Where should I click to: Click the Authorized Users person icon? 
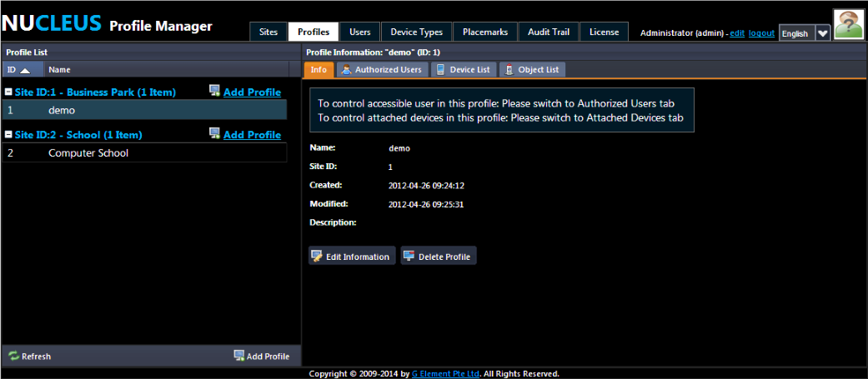click(x=346, y=70)
